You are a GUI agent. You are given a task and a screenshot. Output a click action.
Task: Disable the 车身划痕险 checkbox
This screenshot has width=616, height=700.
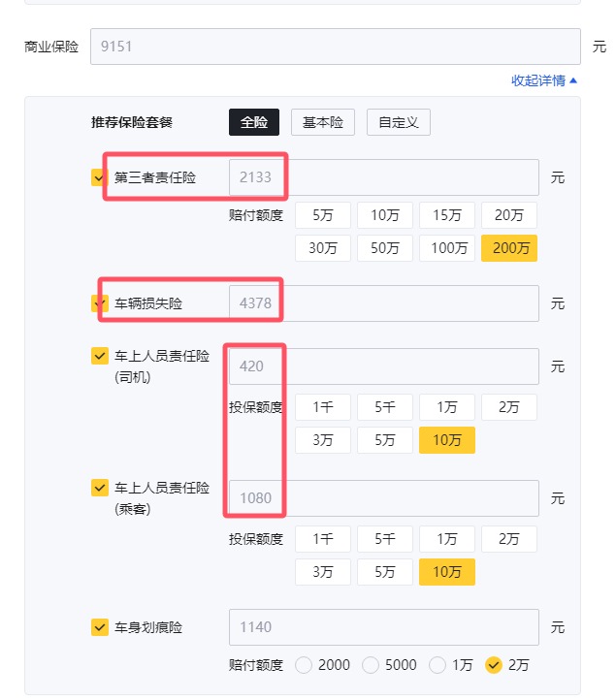[x=99, y=627]
